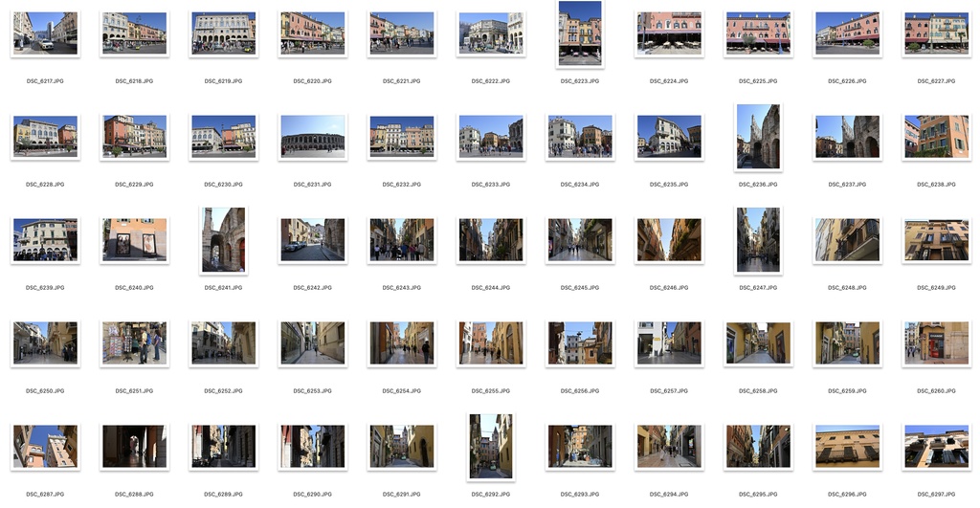Select the DSC_6287.JPG thumbnail
The width and height of the screenshot is (980, 508).
45,447
